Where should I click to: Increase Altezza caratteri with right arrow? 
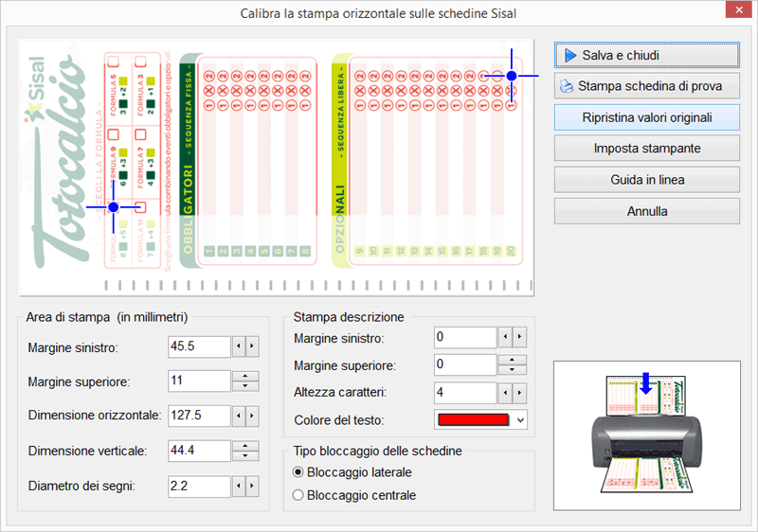tap(519, 392)
